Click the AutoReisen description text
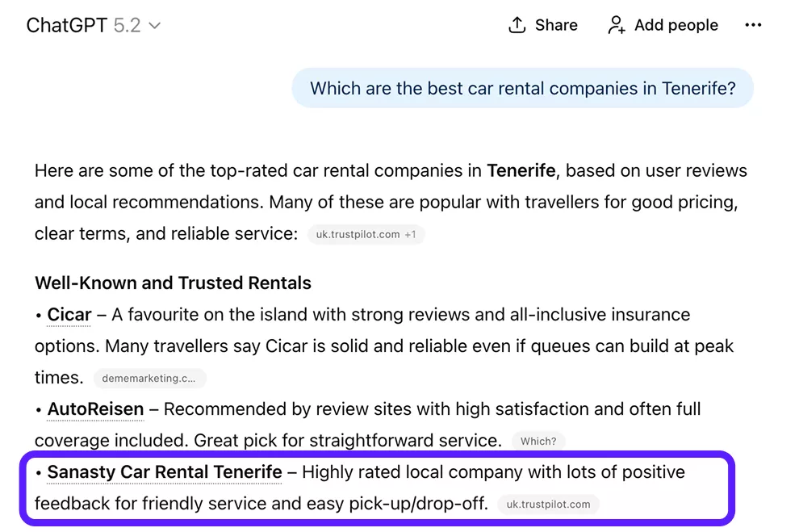 tap(432, 409)
